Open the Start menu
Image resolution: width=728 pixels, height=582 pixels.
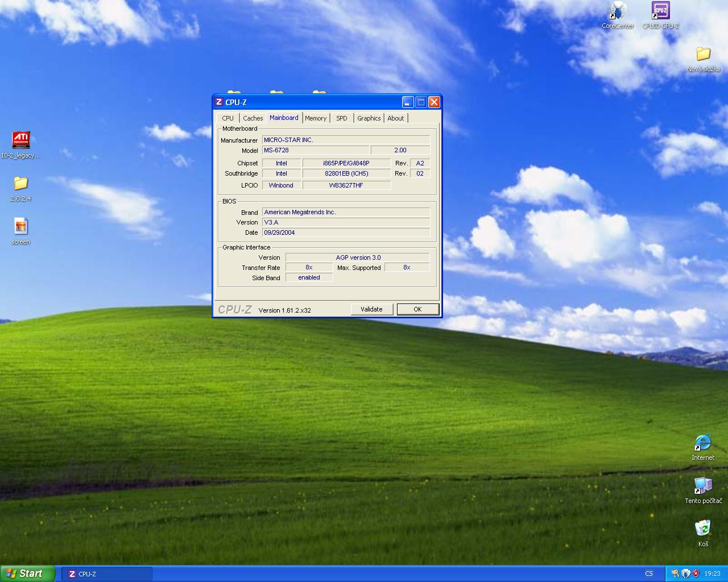28,573
